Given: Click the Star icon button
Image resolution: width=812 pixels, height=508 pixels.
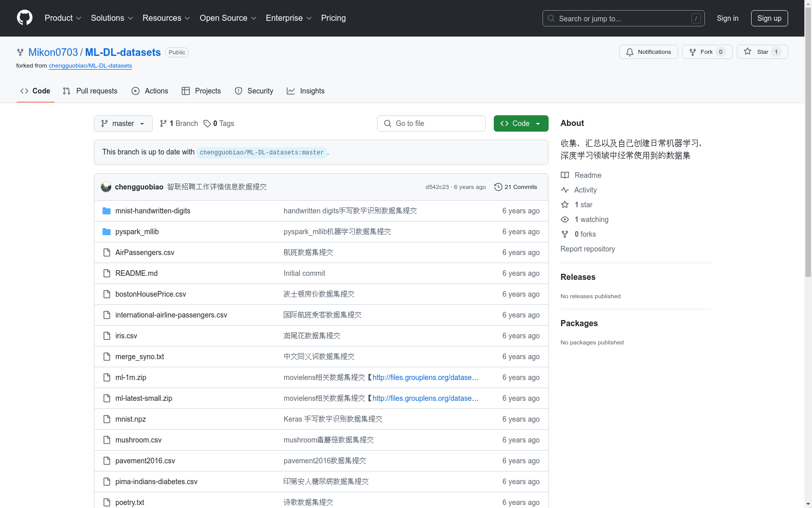Looking at the screenshot, I should point(748,52).
